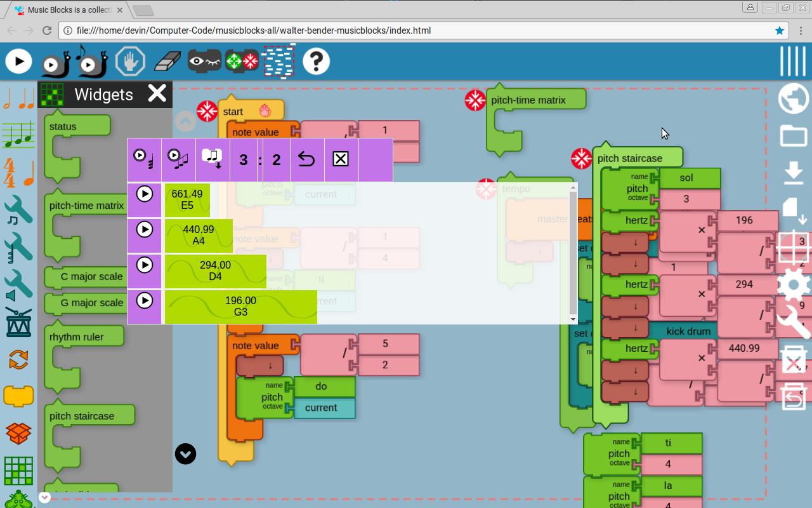Click the stop hand icon
The height and width of the screenshot is (508, 812).
(130, 62)
